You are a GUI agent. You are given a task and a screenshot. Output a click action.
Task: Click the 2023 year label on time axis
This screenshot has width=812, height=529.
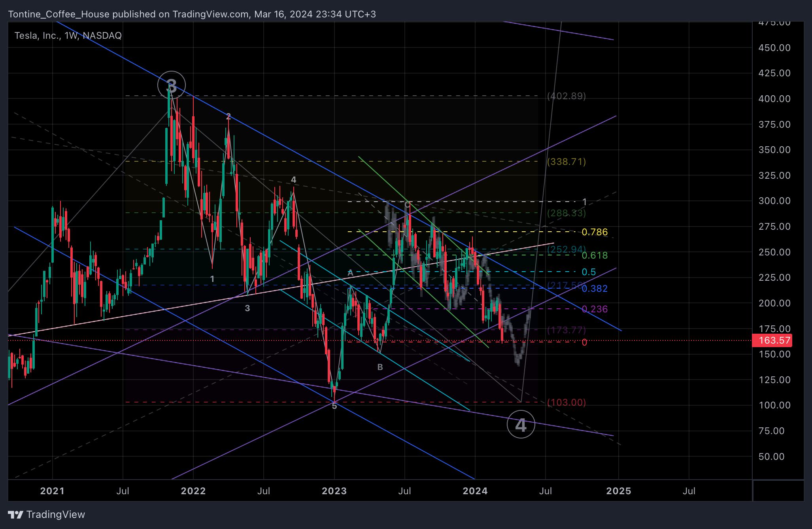pos(334,491)
